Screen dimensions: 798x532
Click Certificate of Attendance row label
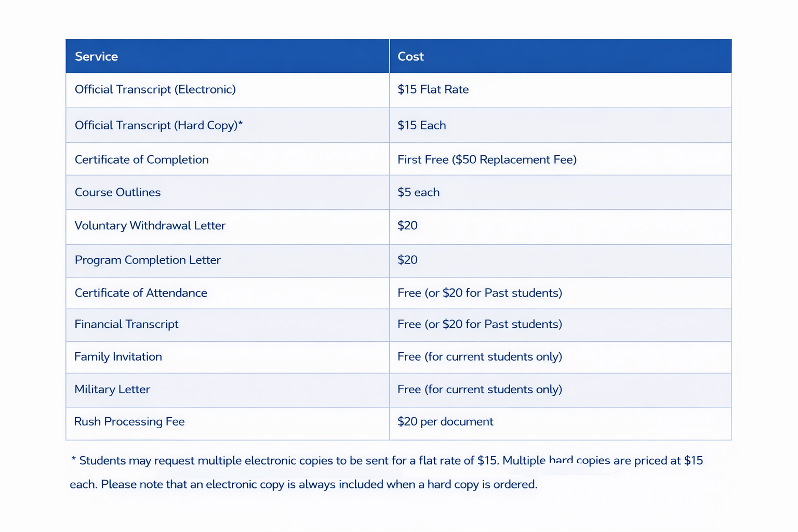[141, 293]
